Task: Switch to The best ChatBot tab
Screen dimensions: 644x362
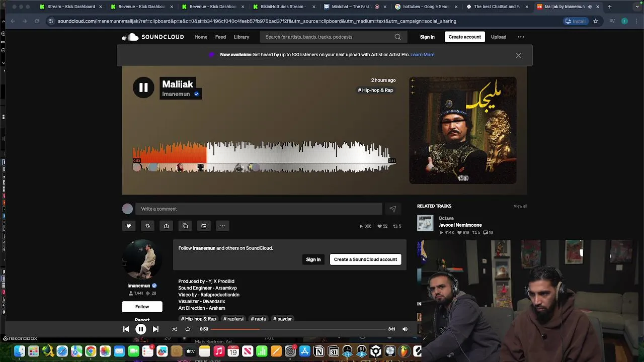Action: pos(497,7)
